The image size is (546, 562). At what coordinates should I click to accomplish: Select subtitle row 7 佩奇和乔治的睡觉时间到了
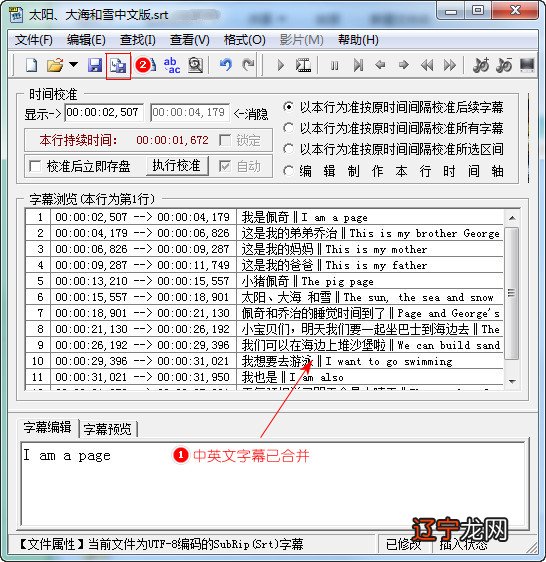[x=265, y=313]
